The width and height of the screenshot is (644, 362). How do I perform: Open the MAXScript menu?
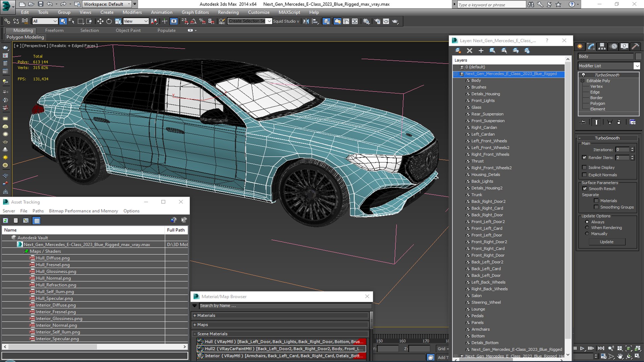tap(289, 12)
